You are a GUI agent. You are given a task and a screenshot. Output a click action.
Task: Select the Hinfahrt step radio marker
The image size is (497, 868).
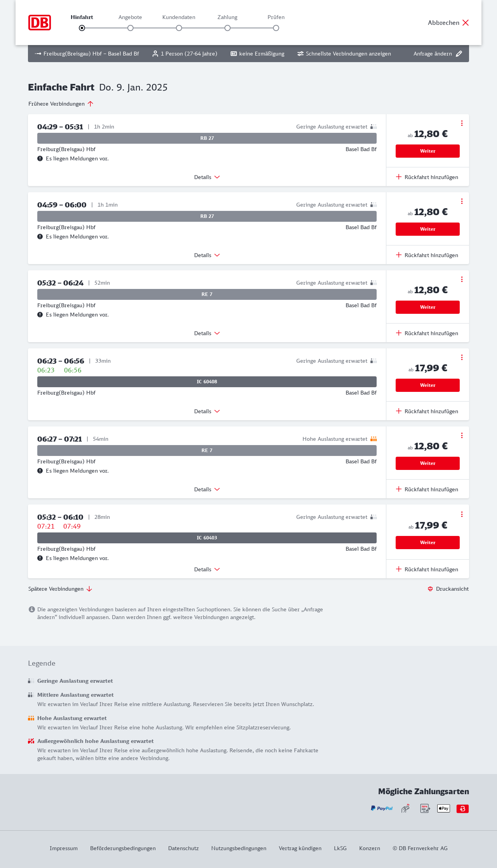click(82, 28)
